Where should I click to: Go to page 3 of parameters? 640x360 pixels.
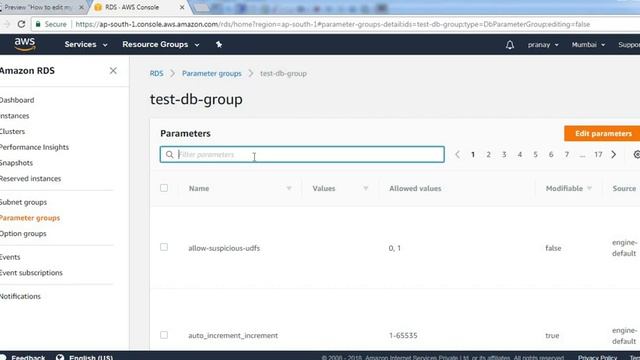pyautogui.click(x=504, y=155)
